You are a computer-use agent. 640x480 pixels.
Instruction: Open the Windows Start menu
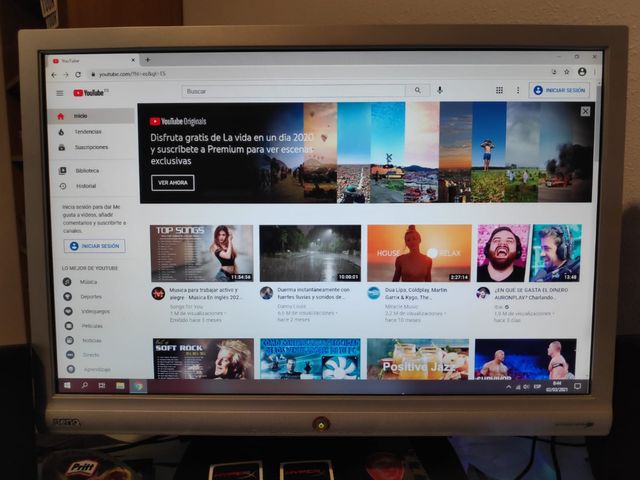click(68, 385)
